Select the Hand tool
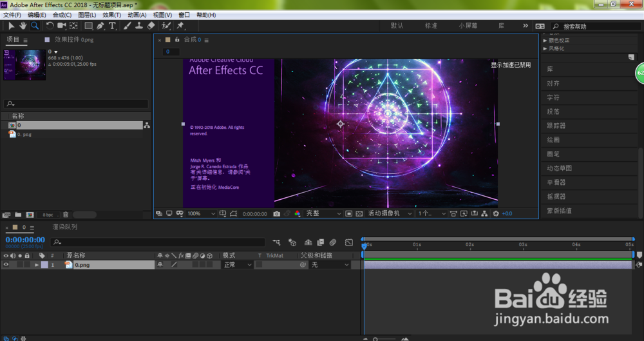 click(23, 26)
